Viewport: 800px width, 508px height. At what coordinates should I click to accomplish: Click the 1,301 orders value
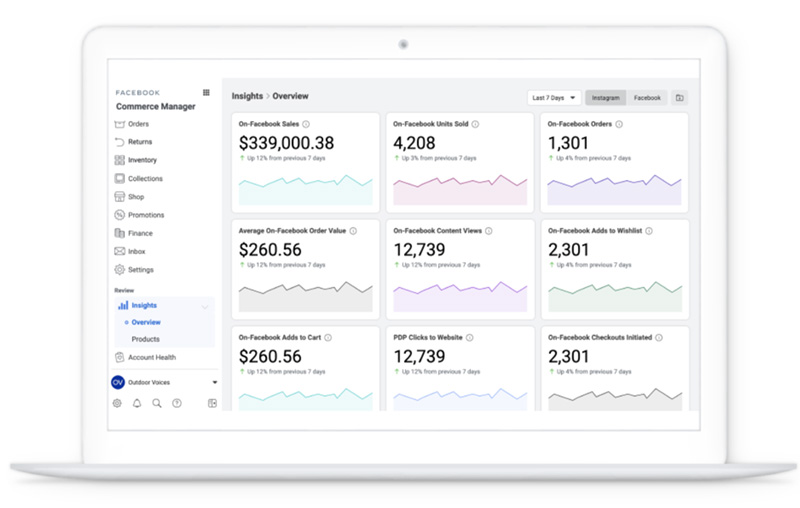pos(568,143)
